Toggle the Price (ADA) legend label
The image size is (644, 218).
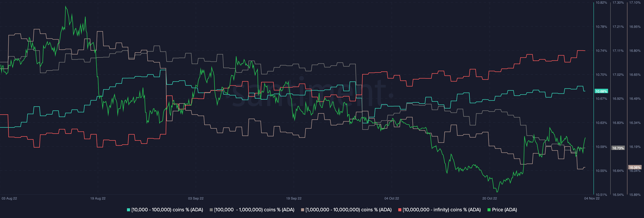[504, 210]
